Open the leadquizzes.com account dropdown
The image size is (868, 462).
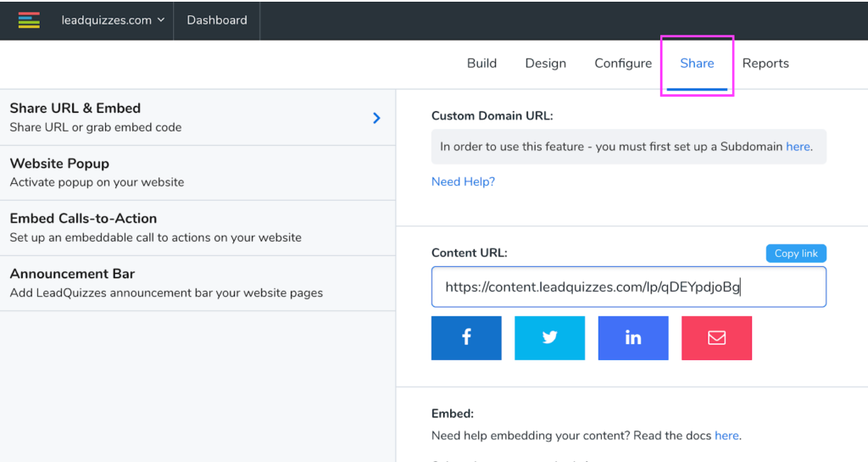pyautogui.click(x=113, y=20)
